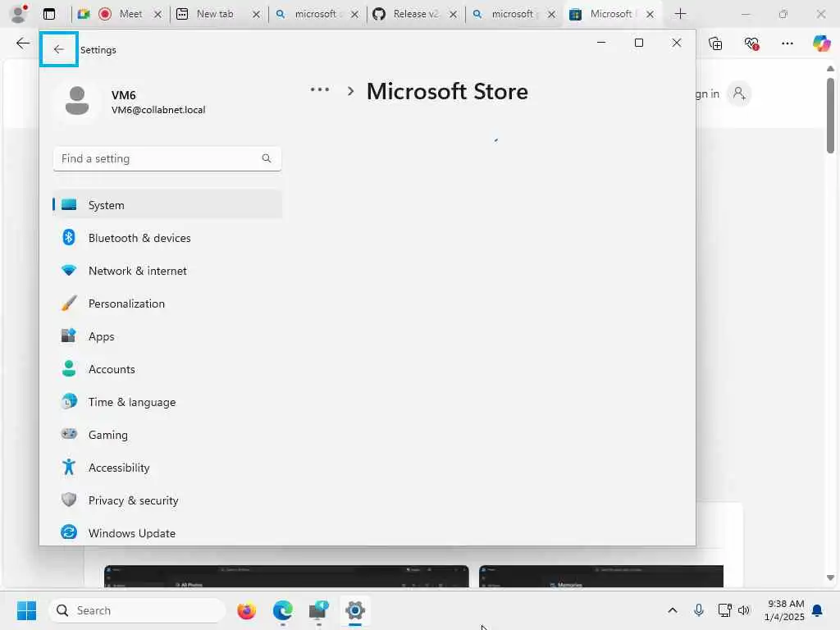Click the sign in person icon on webpage
Screen dimensions: 840x630
pyautogui.click(x=739, y=94)
